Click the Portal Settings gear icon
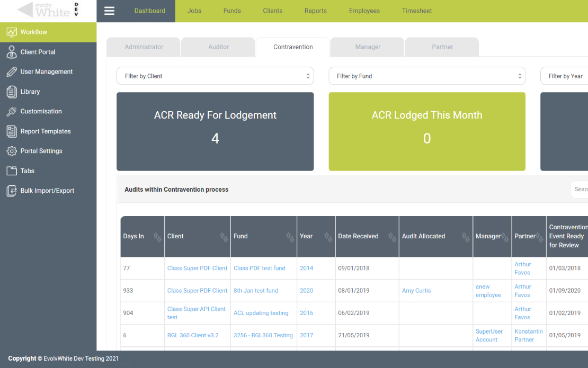Image resolution: width=588 pixels, height=368 pixels. pos(12,151)
